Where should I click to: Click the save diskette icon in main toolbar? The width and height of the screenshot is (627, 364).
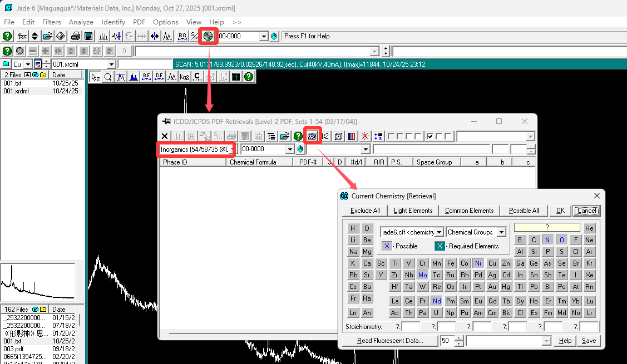(x=88, y=36)
